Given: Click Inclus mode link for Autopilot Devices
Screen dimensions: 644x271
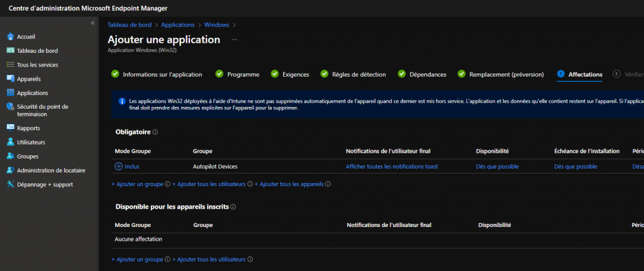Looking at the screenshot, I should pos(132,167).
